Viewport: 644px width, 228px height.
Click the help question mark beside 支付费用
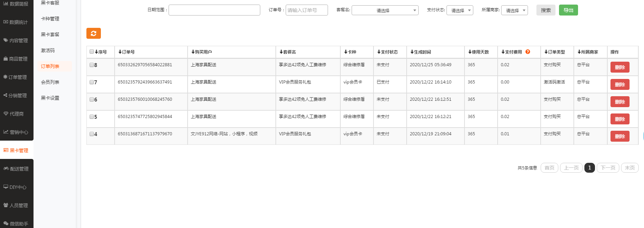pos(528,52)
